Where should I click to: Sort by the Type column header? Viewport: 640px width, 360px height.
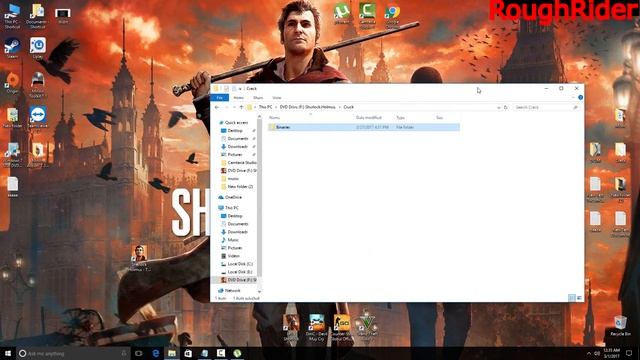(400, 118)
